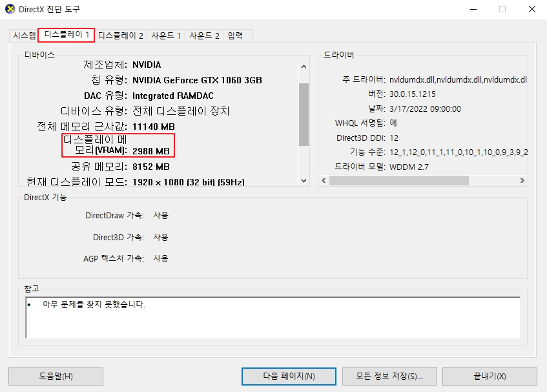The image size is (547, 392).
Task: Click DirectDraw 가속 value 사용
Action: coord(161,216)
